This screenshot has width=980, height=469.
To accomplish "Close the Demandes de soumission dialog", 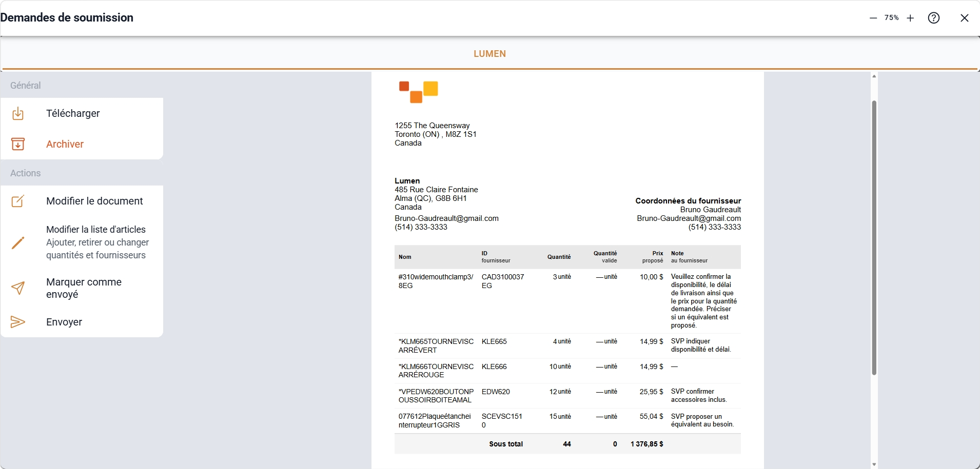I will coord(965,18).
